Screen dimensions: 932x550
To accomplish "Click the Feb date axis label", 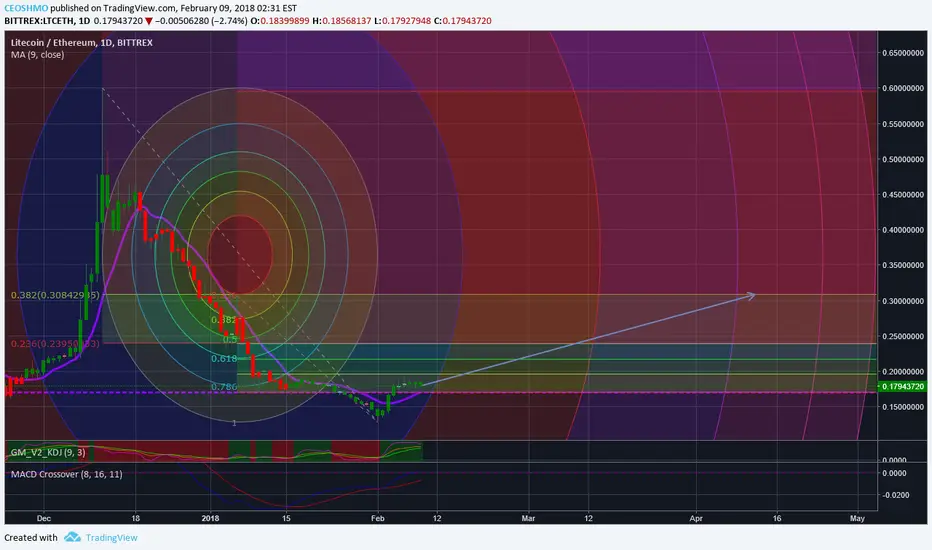I will [377, 518].
